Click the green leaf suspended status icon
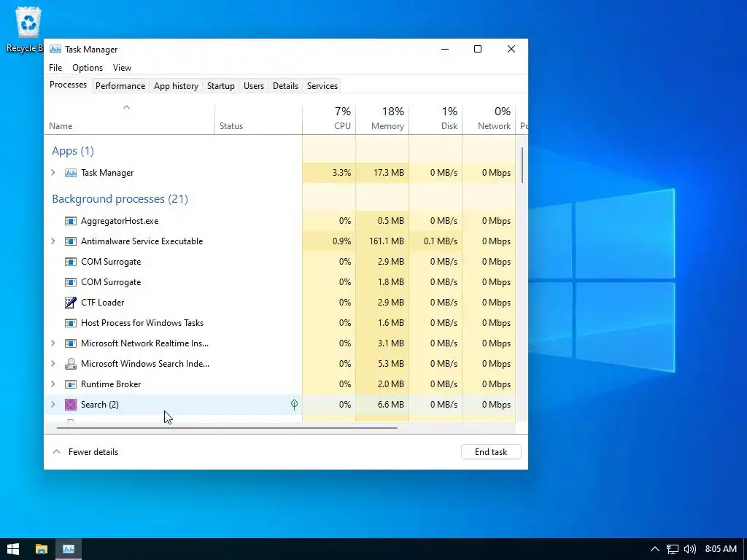Image resolution: width=747 pixels, height=560 pixels. coord(295,404)
